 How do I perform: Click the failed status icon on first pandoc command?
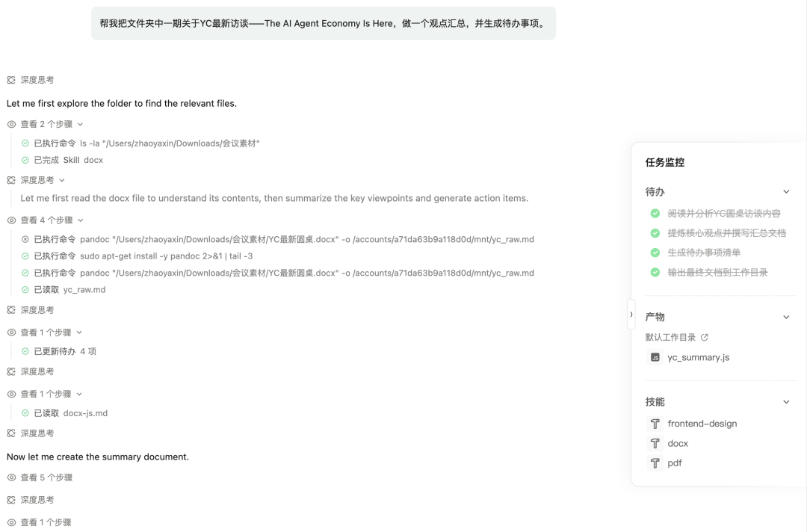[x=25, y=240]
